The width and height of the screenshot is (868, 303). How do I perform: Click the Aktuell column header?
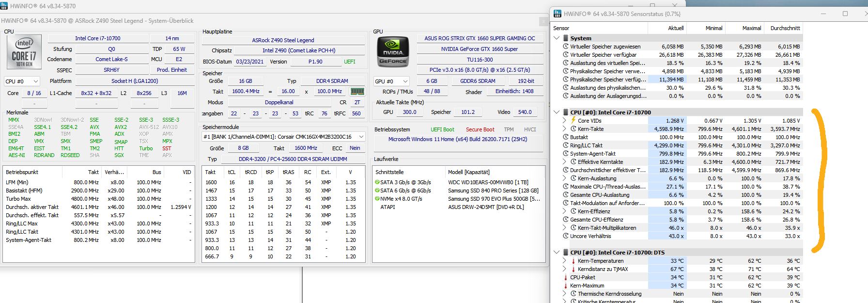pyautogui.click(x=667, y=28)
